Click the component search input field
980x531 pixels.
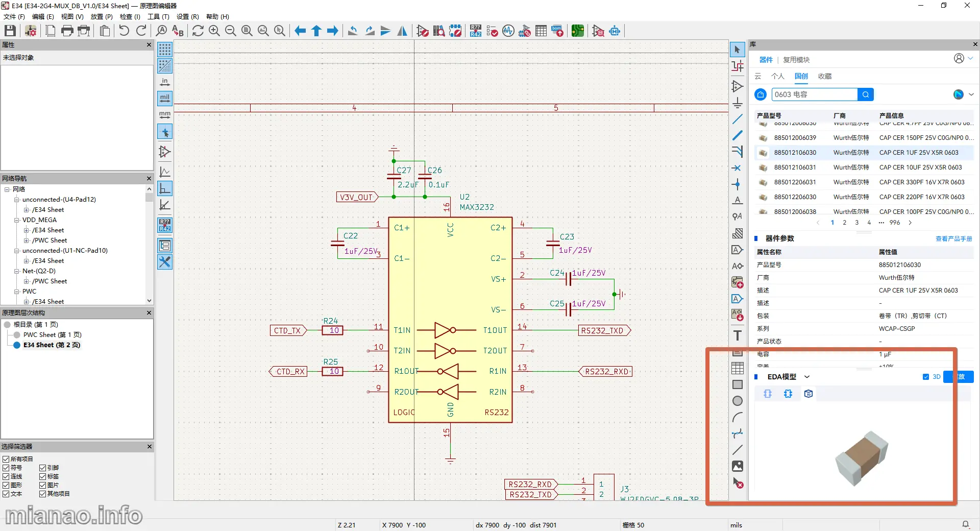(814, 94)
